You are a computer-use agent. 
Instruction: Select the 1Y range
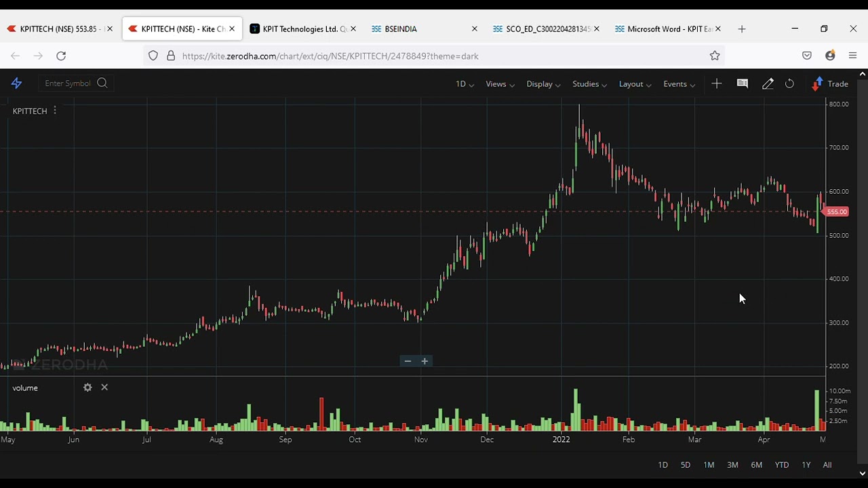click(806, 465)
